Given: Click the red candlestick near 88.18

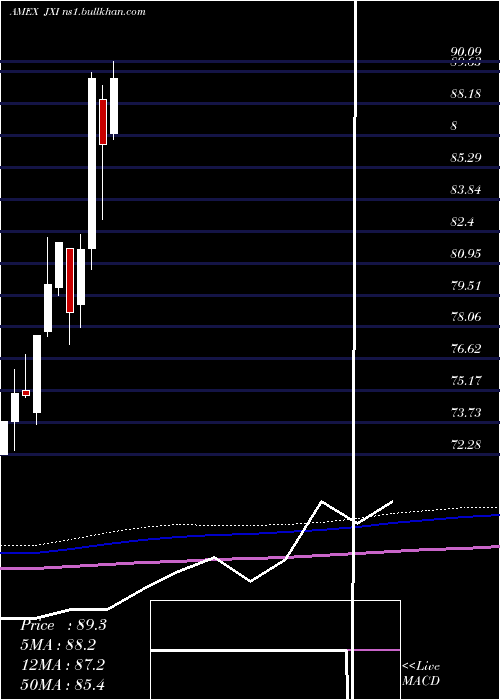Looking at the screenshot, I should [103, 122].
